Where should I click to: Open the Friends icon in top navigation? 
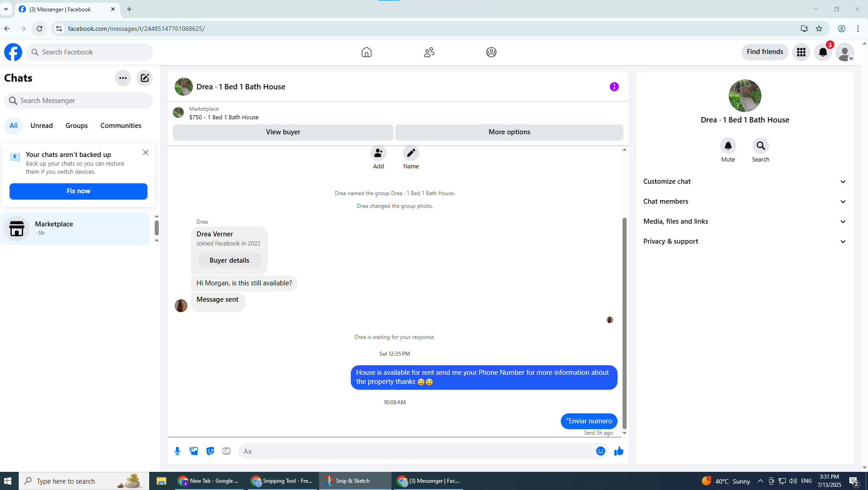pos(429,52)
